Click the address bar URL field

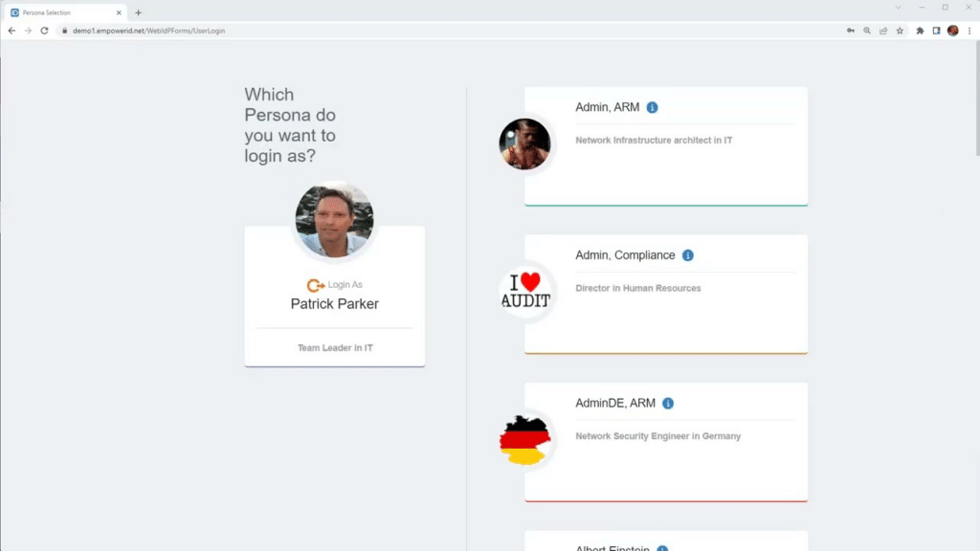pyautogui.click(x=383, y=31)
